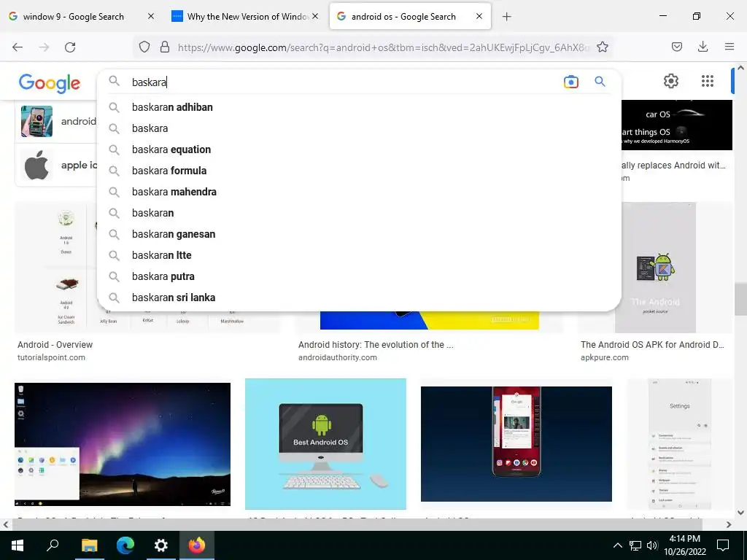Open the aurora desktop wallpaper image
The image size is (747, 560).
tap(123, 444)
